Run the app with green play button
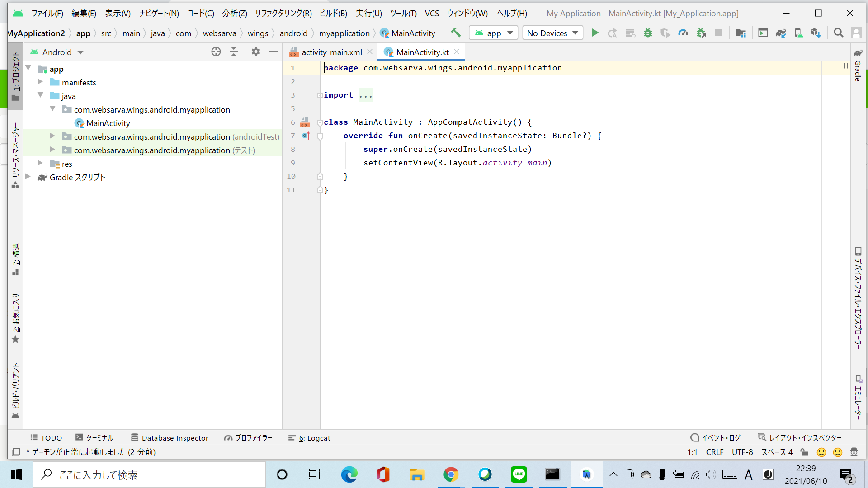 pyautogui.click(x=595, y=33)
